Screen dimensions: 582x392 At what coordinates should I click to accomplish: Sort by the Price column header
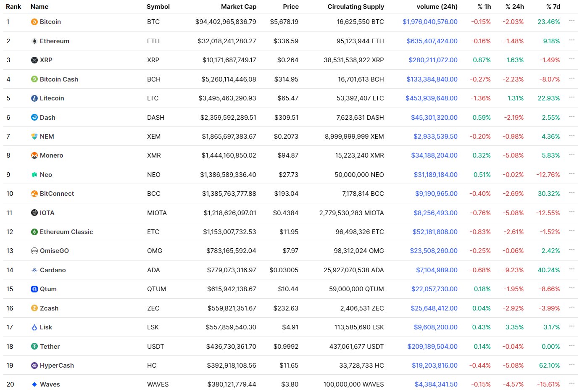[x=291, y=7]
